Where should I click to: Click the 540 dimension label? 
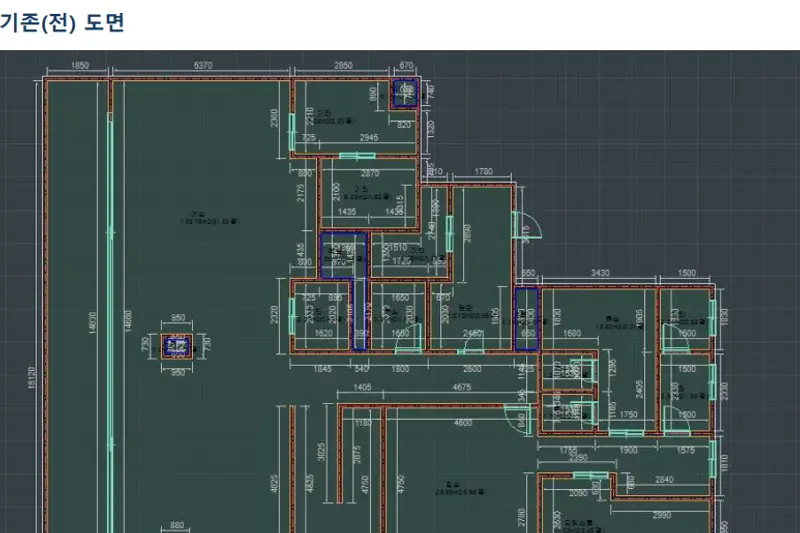click(x=361, y=368)
